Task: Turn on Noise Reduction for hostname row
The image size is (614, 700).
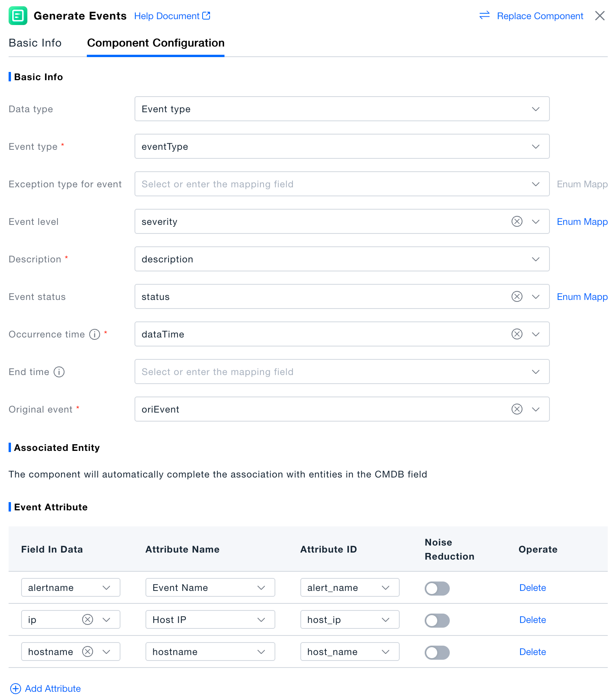Action: (x=437, y=652)
